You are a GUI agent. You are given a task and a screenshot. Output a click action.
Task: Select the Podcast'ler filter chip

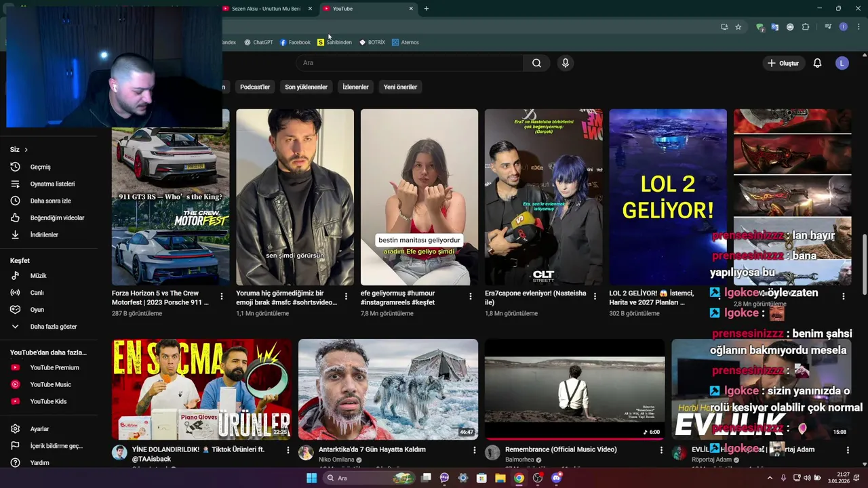coord(255,87)
